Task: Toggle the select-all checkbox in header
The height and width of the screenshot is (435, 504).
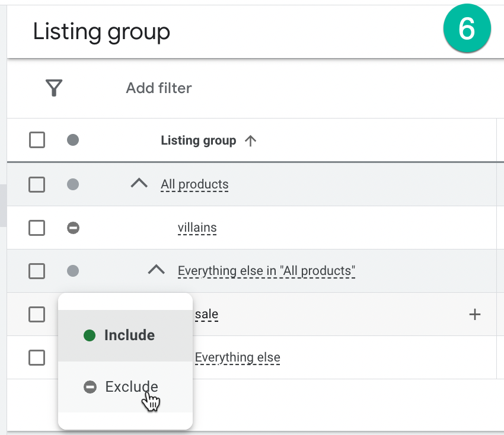Action: 37,140
